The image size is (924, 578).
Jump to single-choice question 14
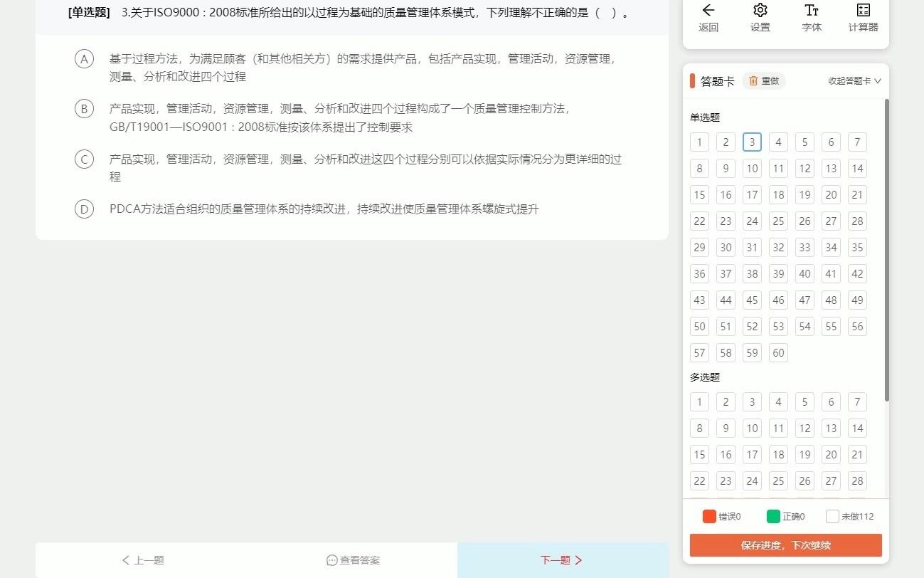pyautogui.click(x=857, y=168)
